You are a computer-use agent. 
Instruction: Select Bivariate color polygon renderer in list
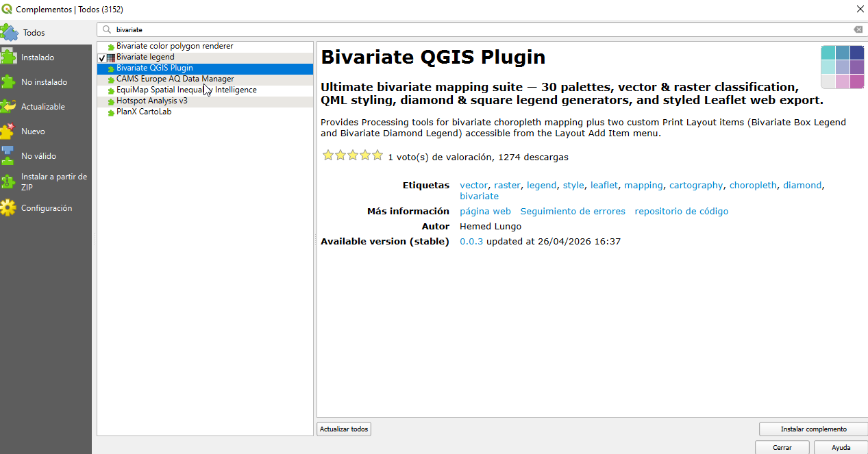tap(205, 47)
